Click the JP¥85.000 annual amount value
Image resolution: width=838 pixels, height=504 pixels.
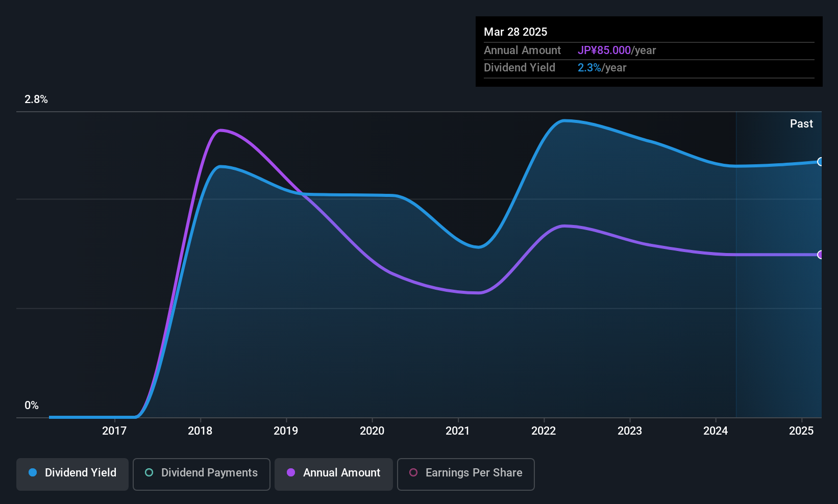click(x=604, y=51)
